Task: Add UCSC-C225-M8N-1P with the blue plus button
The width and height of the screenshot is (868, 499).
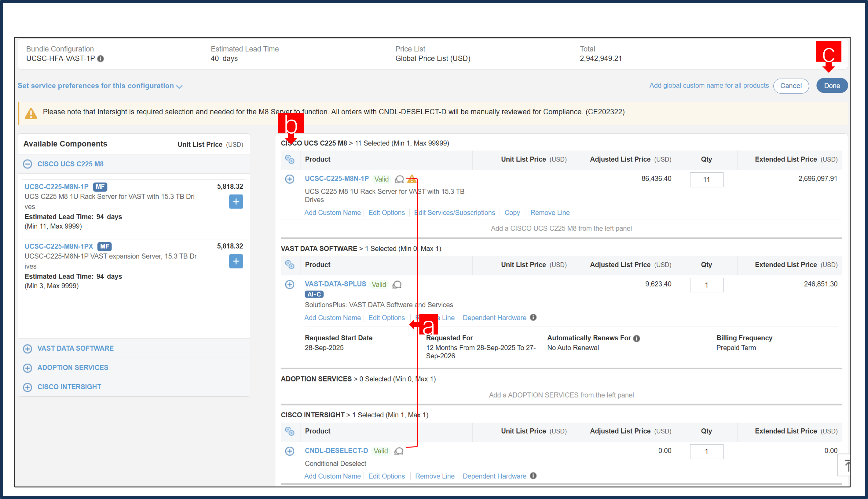Action: pyautogui.click(x=236, y=201)
